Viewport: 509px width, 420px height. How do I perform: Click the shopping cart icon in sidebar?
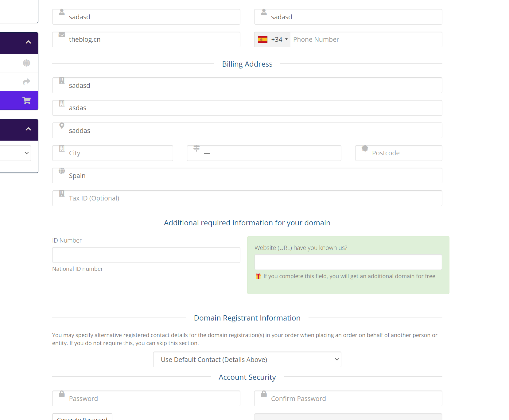[27, 100]
